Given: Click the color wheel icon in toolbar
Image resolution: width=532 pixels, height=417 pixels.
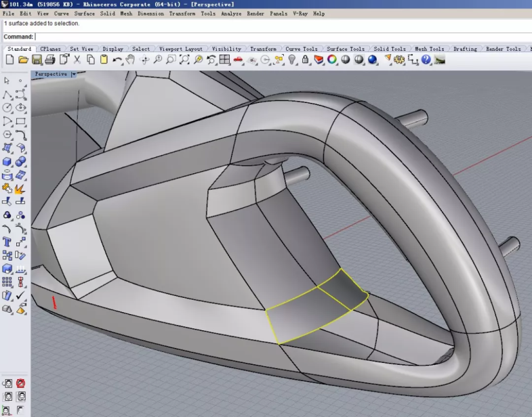Looking at the screenshot, I should pos(332,60).
